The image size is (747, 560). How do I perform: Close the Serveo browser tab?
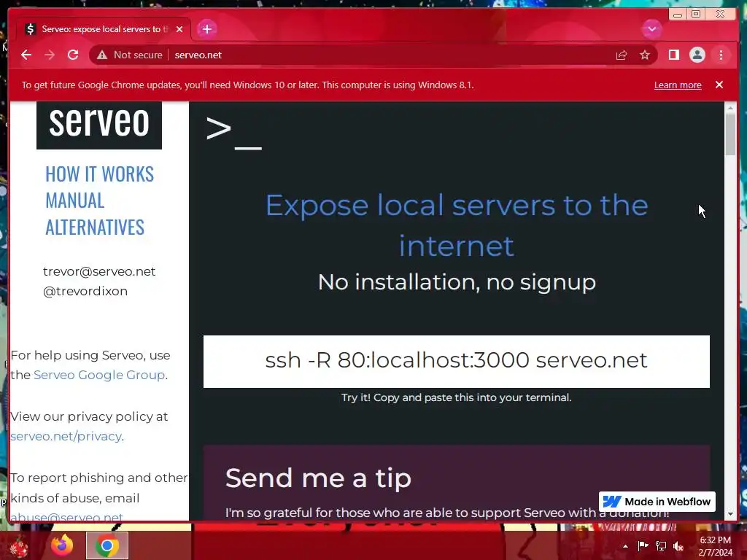point(179,29)
